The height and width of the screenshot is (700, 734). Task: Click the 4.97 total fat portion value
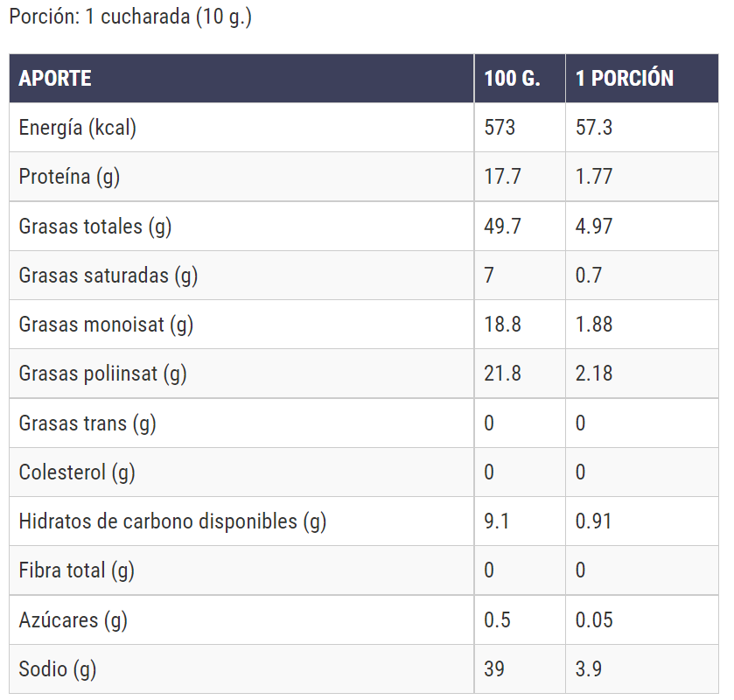click(x=593, y=227)
